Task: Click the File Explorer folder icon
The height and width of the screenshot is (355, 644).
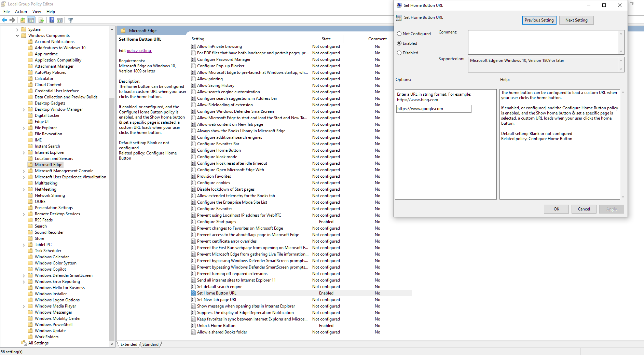Action: pos(30,128)
